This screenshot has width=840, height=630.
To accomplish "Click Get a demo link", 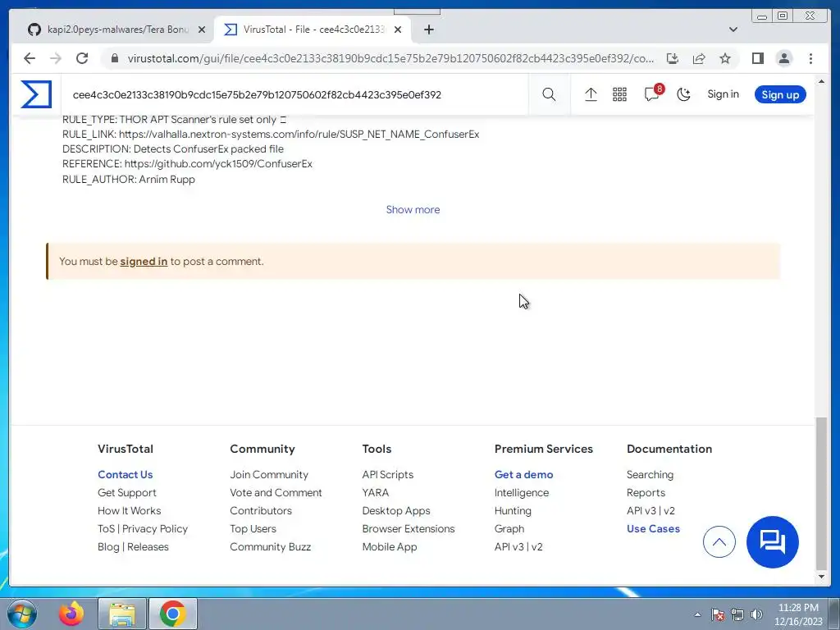I will pos(523,475).
